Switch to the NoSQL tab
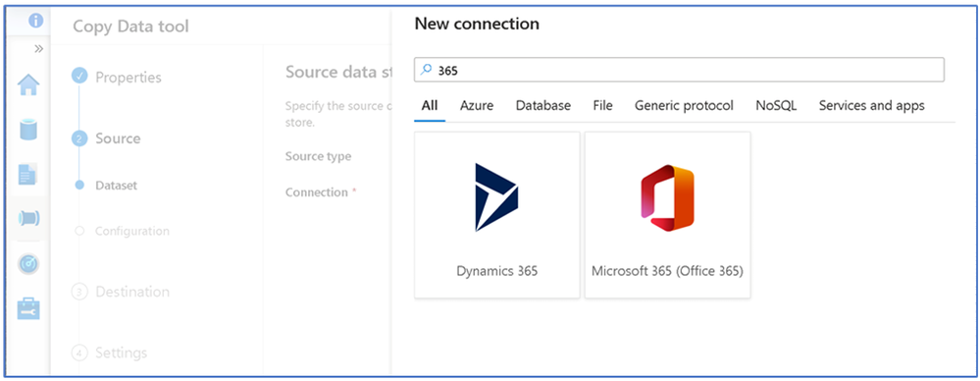980x381 pixels. tap(776, 106)
